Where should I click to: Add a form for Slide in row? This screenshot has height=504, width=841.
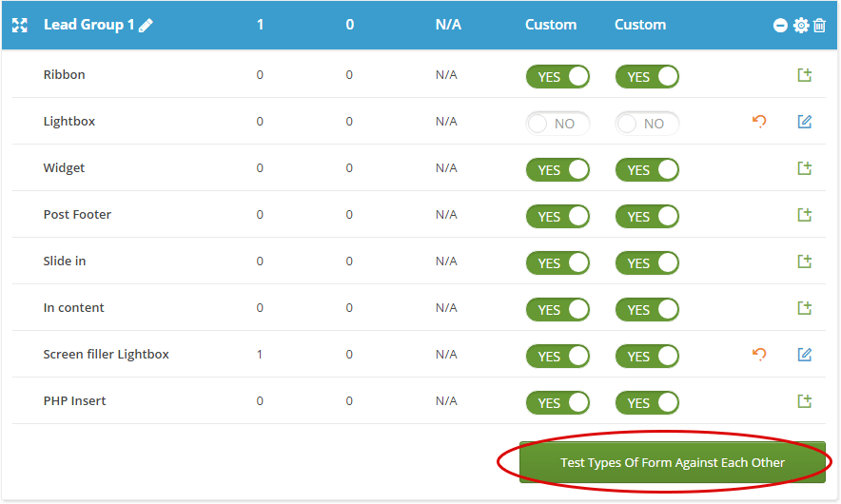(804, 262)
